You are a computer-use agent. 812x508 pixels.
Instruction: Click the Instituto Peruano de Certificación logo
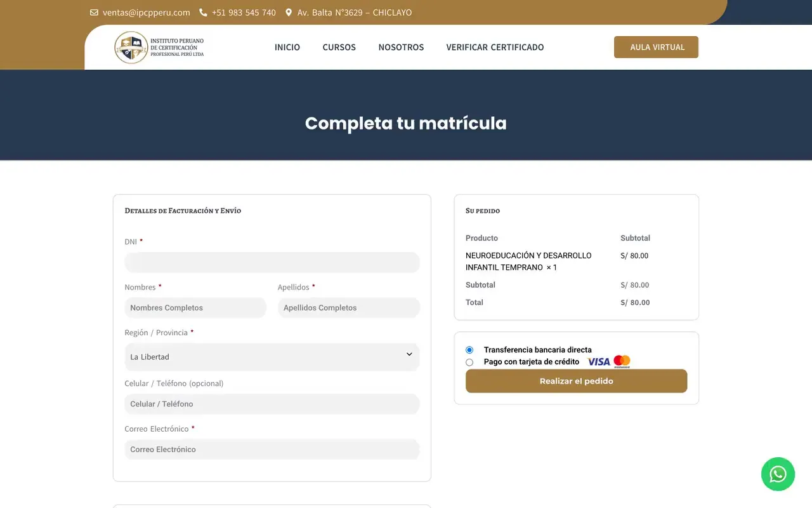(159, 47)
